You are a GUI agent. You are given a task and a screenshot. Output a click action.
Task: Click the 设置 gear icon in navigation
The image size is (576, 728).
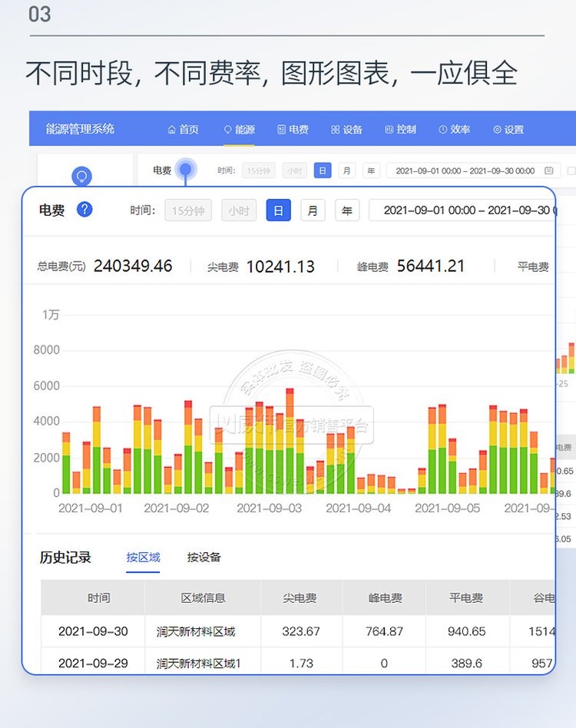[x=497, y=130]
